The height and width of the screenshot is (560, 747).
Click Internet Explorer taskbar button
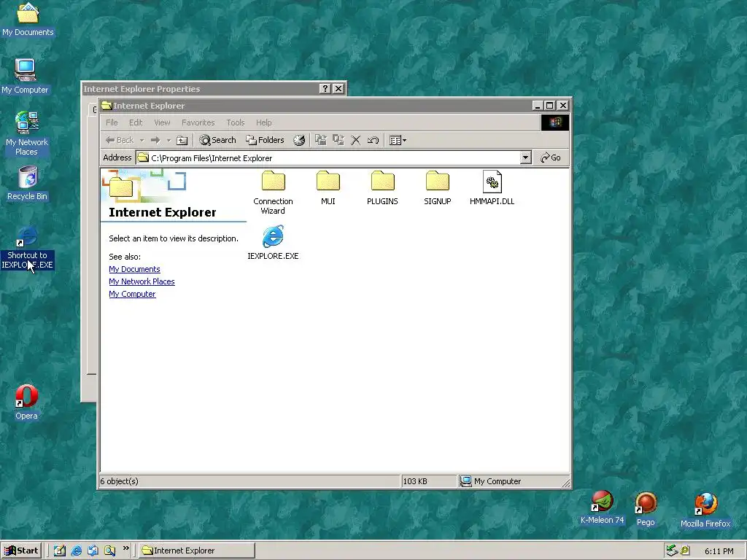(x=197, y=551)
